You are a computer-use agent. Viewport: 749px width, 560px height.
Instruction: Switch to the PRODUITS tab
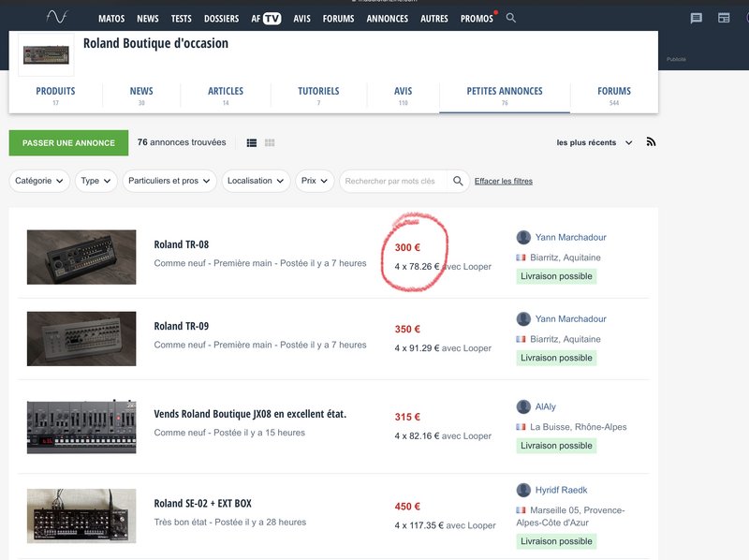pos(55,96)
